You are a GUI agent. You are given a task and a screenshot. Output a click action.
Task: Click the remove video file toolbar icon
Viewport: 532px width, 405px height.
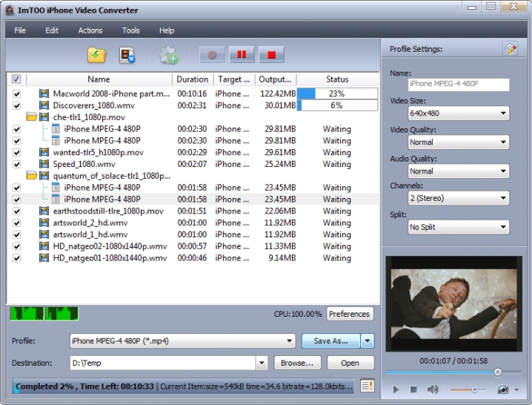point(127,55)
